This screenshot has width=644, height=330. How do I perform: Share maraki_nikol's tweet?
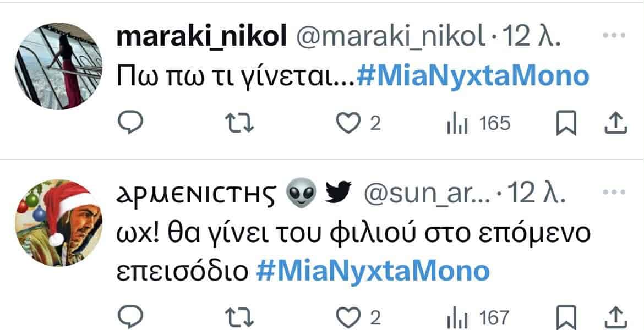tap(615, 123)
